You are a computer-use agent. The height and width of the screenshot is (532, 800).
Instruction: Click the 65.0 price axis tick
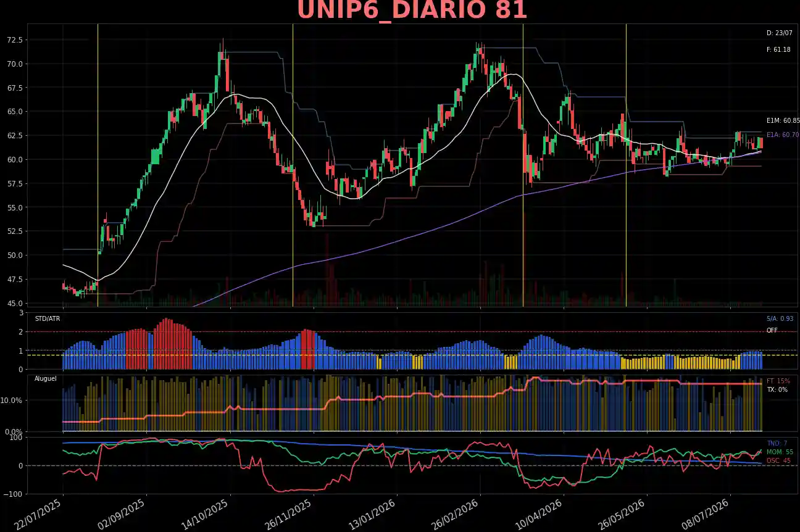pyautogui.click(x=15, y=112)
